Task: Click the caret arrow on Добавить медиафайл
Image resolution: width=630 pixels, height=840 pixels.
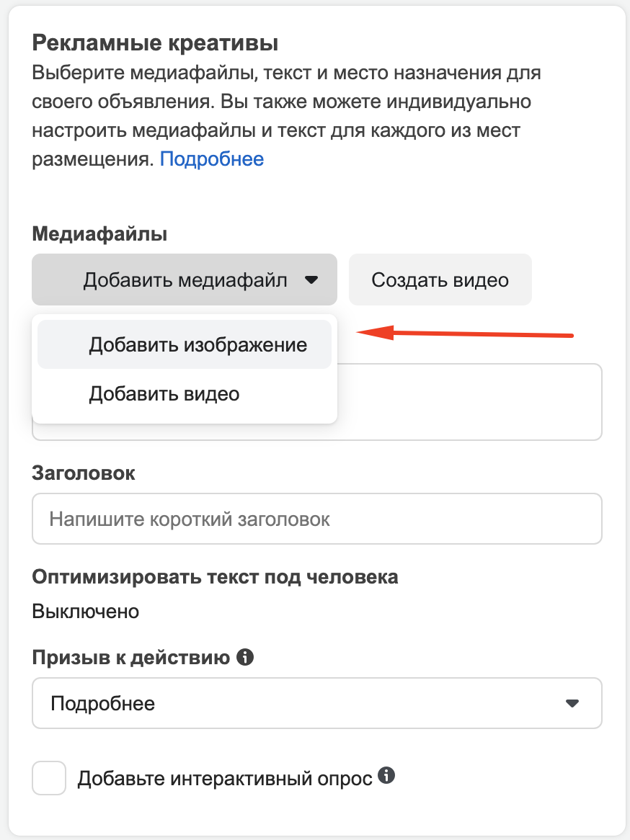Action: click(311, 280)
